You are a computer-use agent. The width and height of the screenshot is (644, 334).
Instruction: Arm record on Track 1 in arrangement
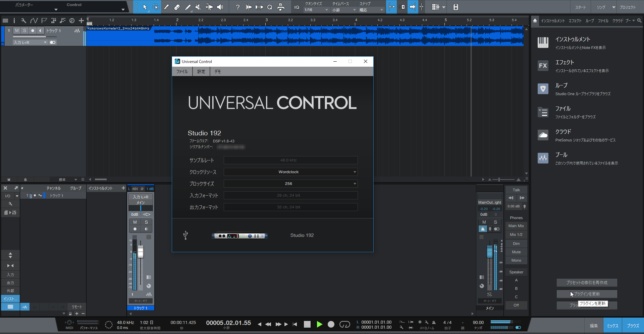[33, 31]
